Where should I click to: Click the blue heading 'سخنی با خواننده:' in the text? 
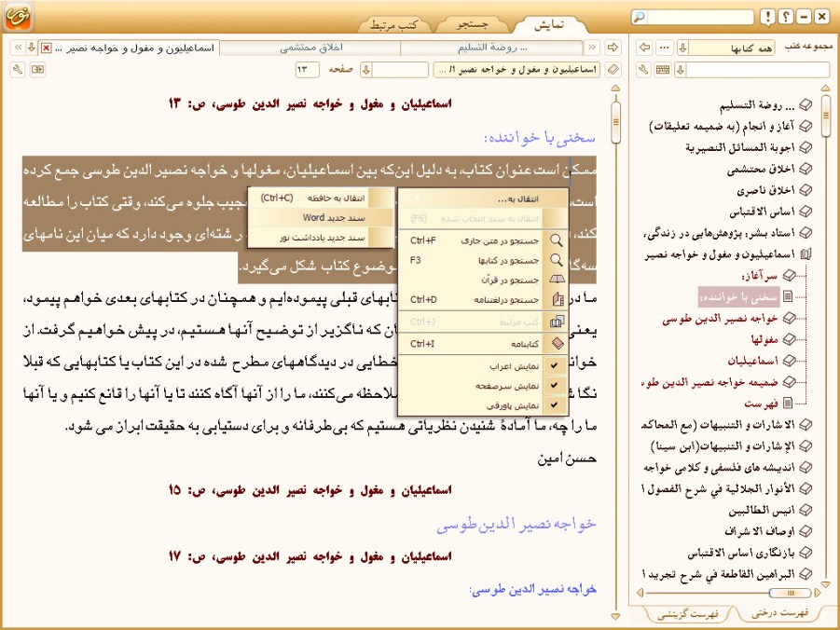(x=540, y=138)
